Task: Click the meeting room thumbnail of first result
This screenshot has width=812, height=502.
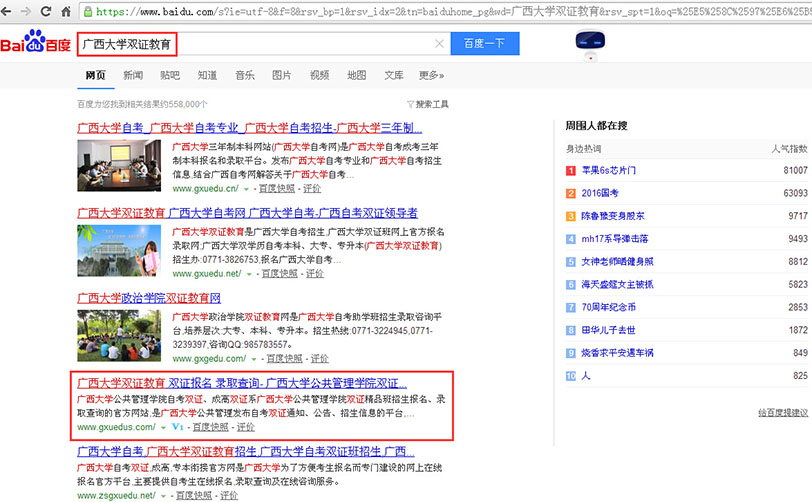Action: tap(119, 165)
